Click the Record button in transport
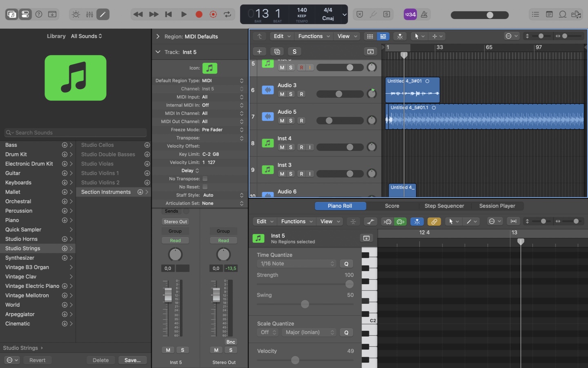The width and height of the screenshot is (588, 368). point(199,14)
